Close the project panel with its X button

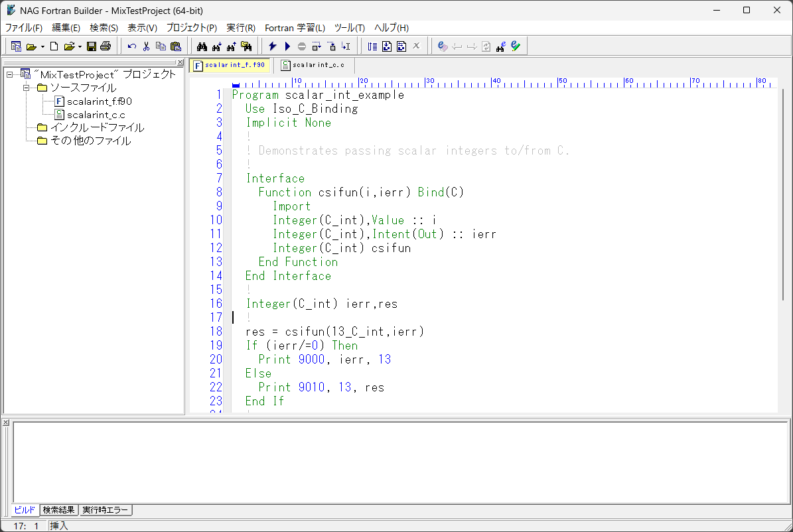click(180, 62)
